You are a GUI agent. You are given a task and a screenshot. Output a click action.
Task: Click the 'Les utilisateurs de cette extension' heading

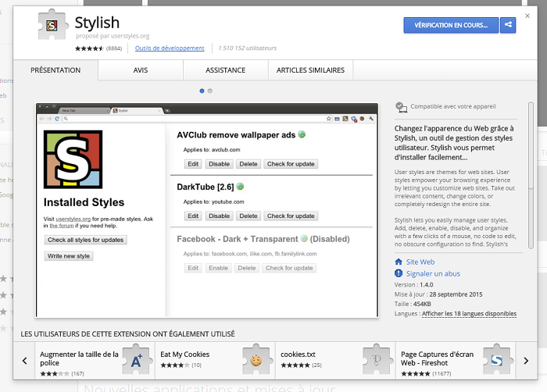click(x=127, y=334)
